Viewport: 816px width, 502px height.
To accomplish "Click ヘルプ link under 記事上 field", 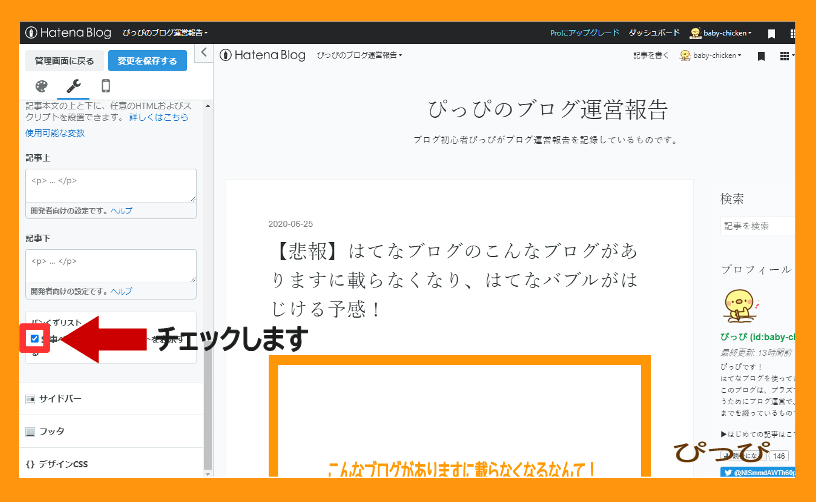I will [122, 211].
